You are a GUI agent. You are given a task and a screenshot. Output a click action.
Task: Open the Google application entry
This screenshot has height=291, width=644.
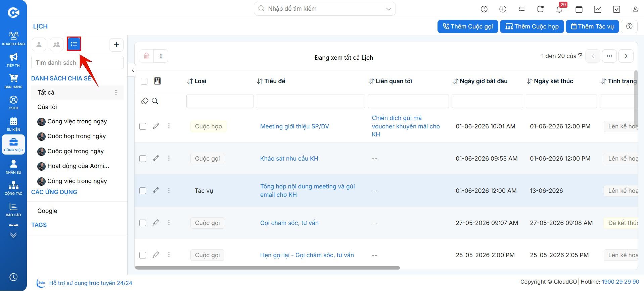[47, 211]
